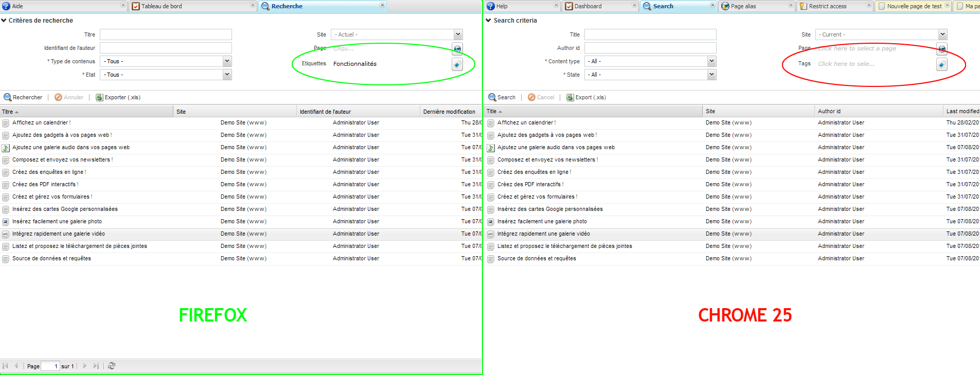Click the tag picker icon beside Tags
This screenshot has width=980, height=375.
(x=941, y=64)
